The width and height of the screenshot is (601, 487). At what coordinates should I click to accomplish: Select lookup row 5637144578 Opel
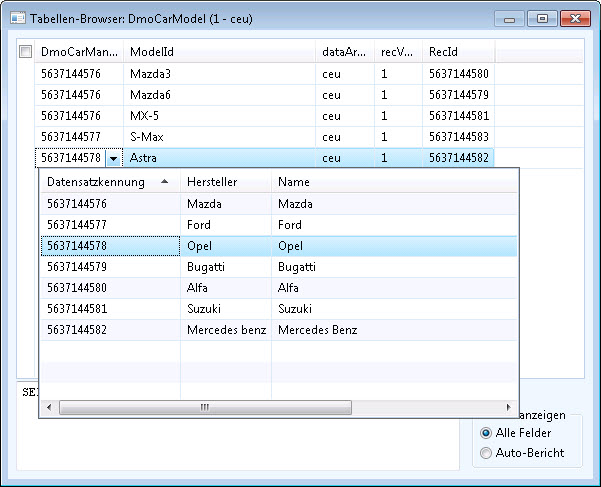(279, 246)
